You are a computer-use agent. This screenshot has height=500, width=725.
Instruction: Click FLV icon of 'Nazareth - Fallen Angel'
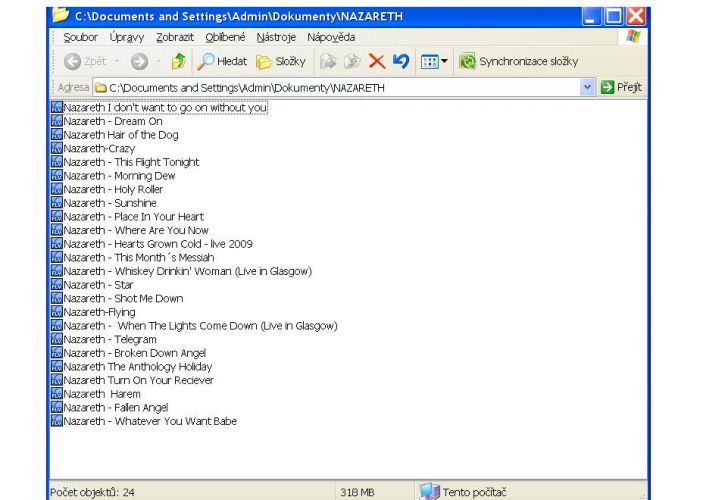57,407
